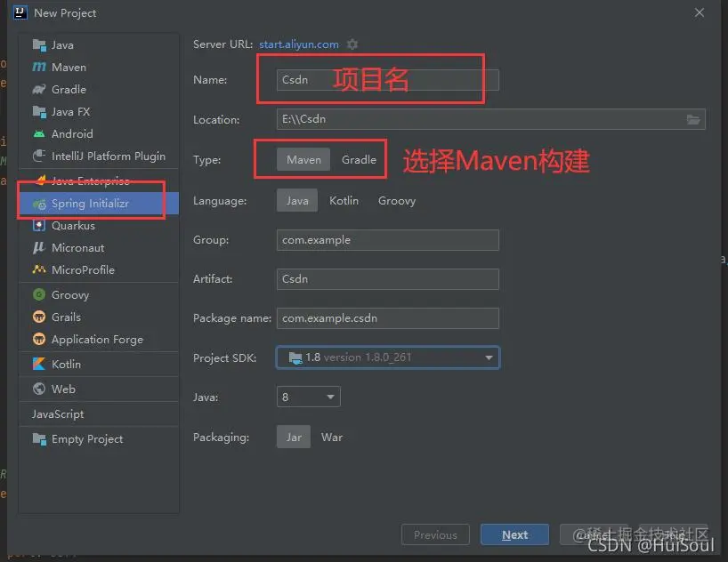Click the Micronaut mu icon
This screenshot has width=728, height=562.
coord(39,248)
